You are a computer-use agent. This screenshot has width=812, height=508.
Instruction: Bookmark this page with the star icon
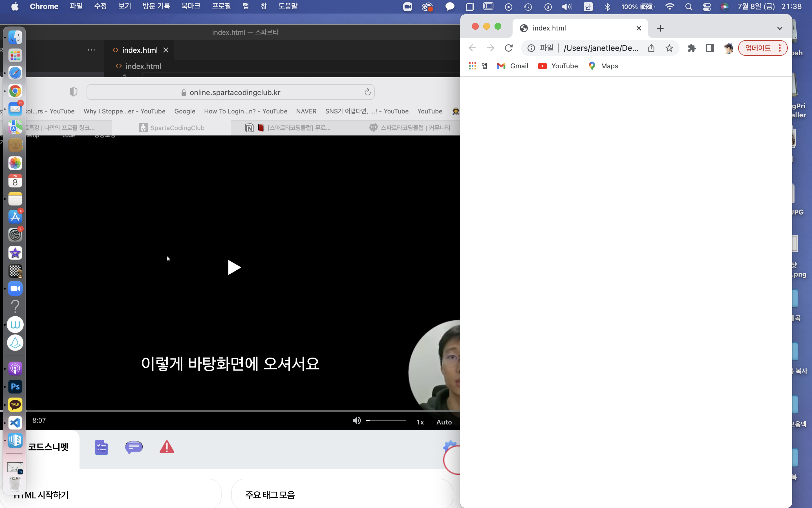pyautogui.click(x=669, y=48)
